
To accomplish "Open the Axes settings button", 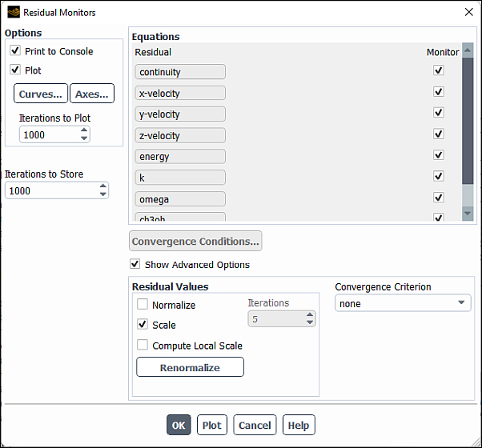I will pyautogui.click(x=92, y=94).
